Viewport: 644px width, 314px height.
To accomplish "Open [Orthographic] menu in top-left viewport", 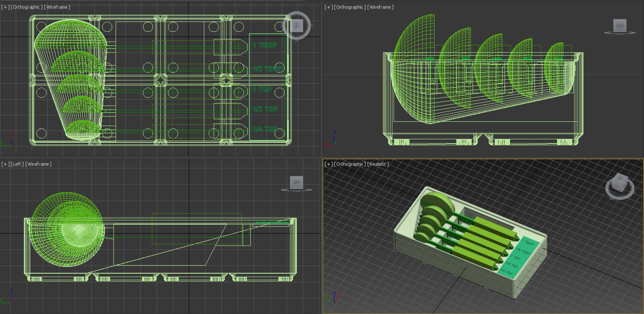I will pyautogui.click(x=27, y=7).
